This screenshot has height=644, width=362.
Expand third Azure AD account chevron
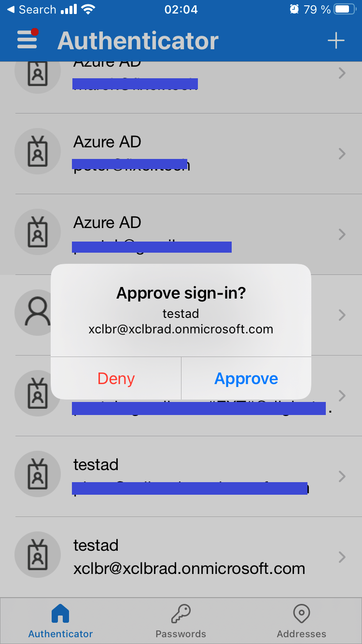[x=342, y=234]
